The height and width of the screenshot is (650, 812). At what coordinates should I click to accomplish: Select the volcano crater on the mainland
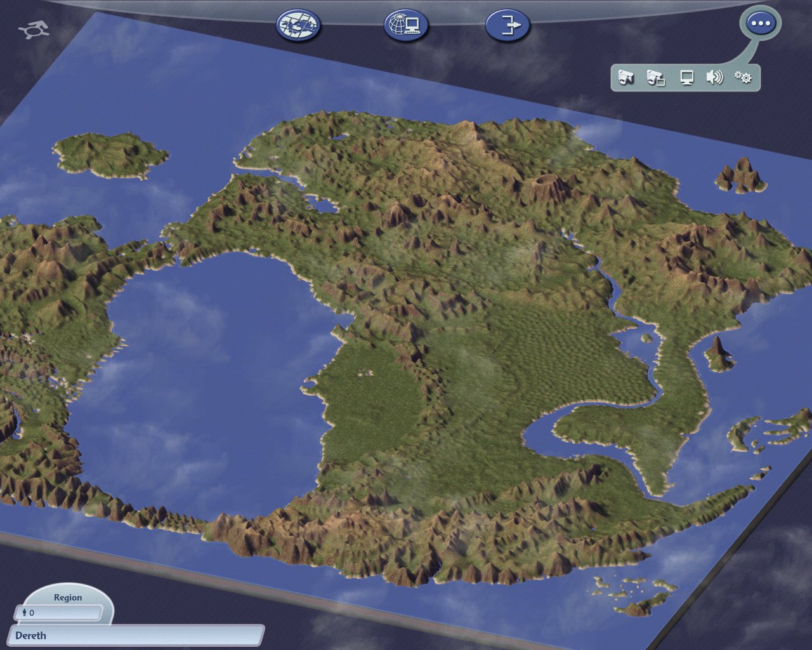[x=546, y=184]
